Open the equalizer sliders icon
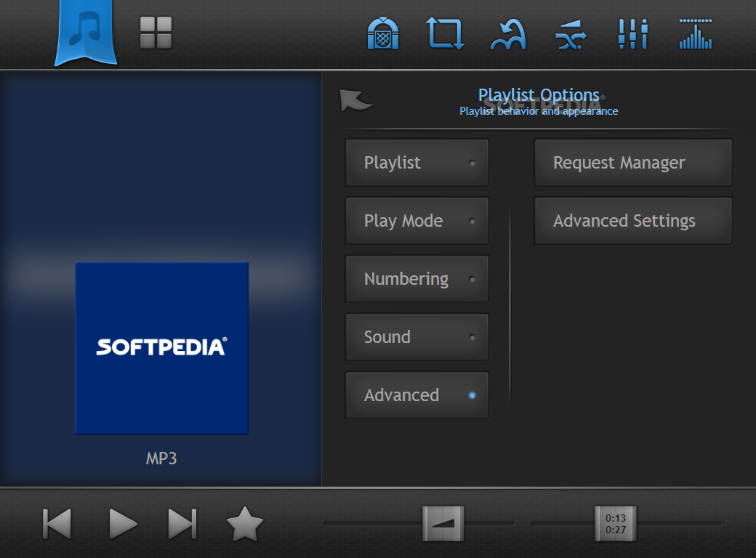Viewport: 756px width, 558px height. [633, 33]
